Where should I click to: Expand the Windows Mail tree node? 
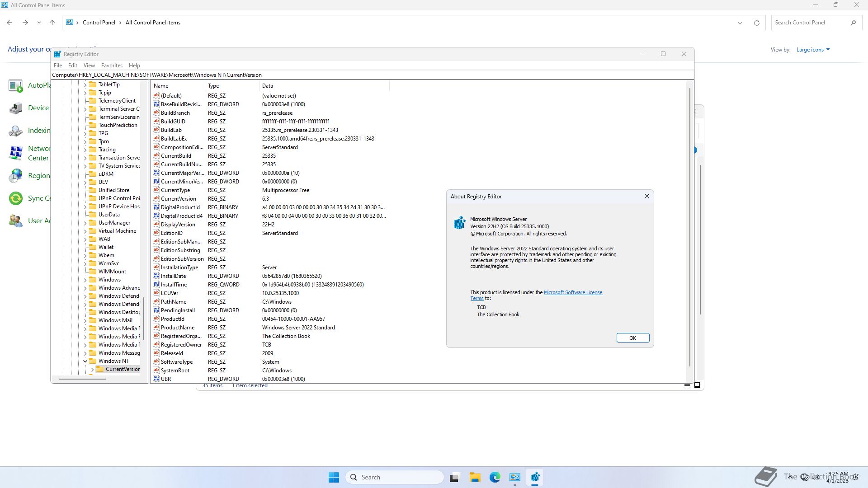point(85,320)
